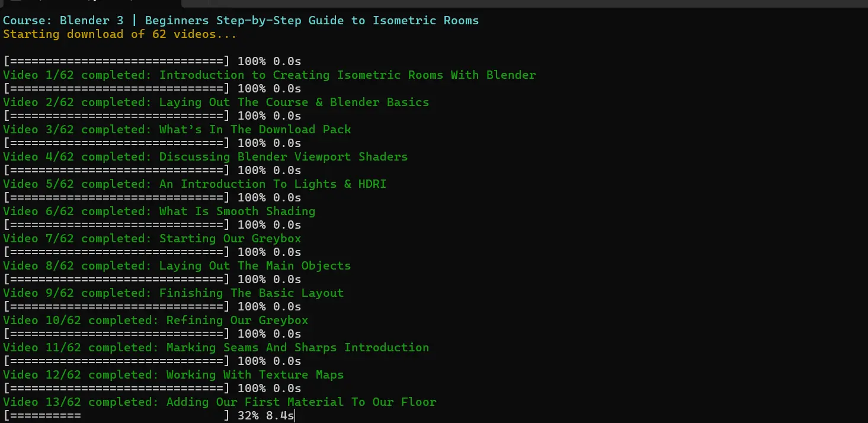Select 'Video 12/62 completed: Working With Texture Maps'
Viewport: 868px width, 423px height.
[x=173, y=375]
